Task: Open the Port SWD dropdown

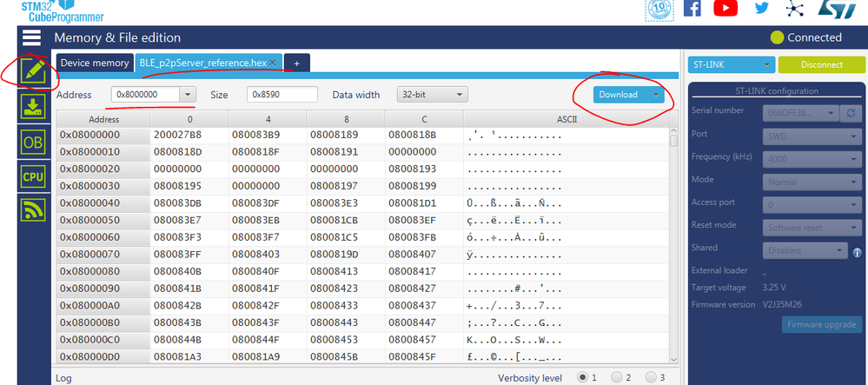Action: click(x=812, y=136)
